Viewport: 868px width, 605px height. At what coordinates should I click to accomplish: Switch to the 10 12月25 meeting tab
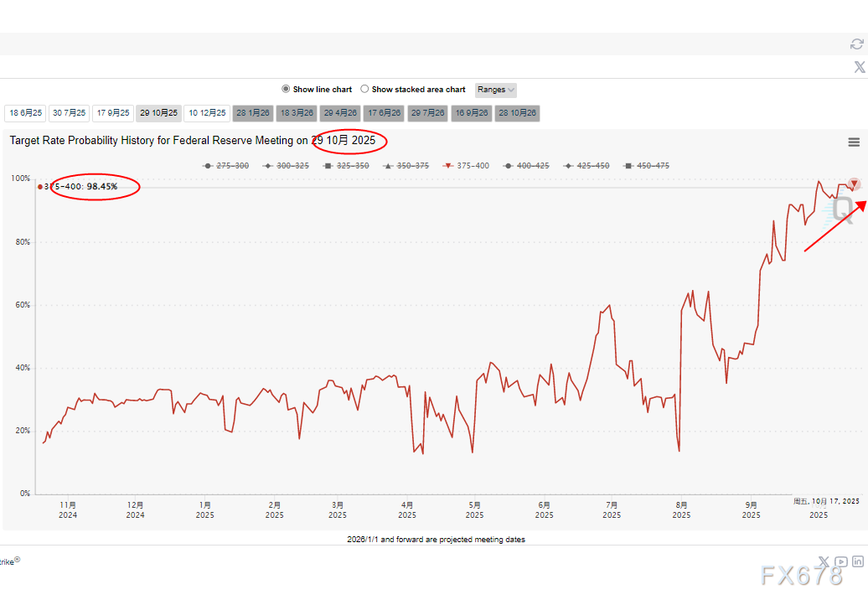pos(207,113)
